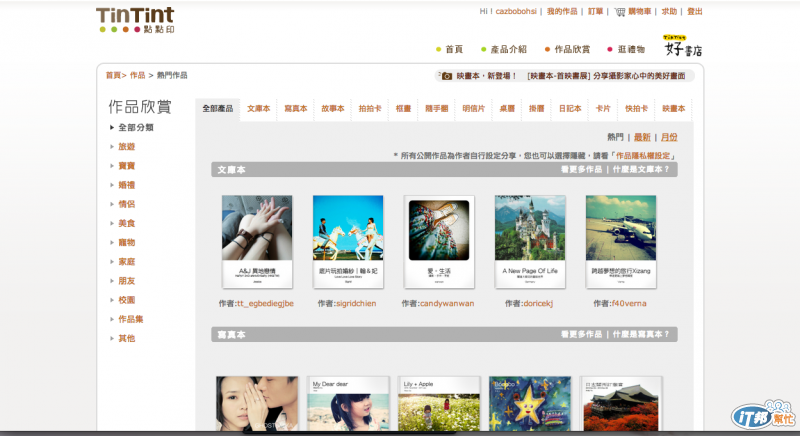
Task: Click 看更多作品 in 寫真本 section
Action: [x=581, y=335]
